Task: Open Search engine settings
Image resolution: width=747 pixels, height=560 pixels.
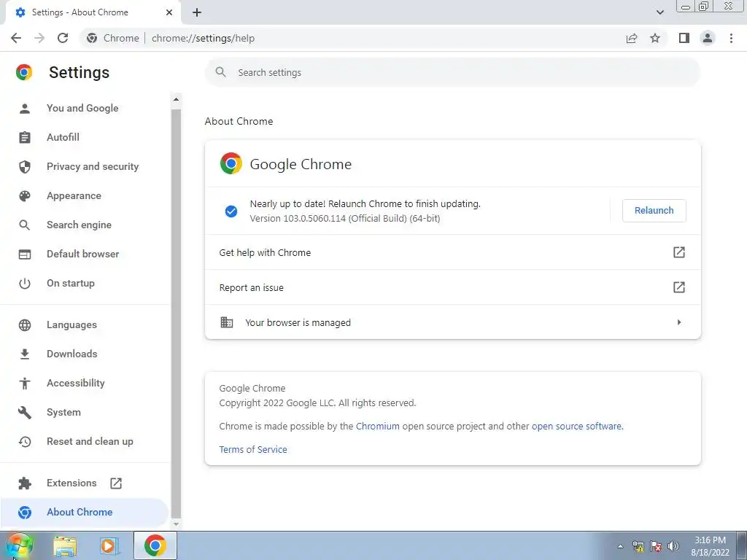Action: click(x=79, y=225)
